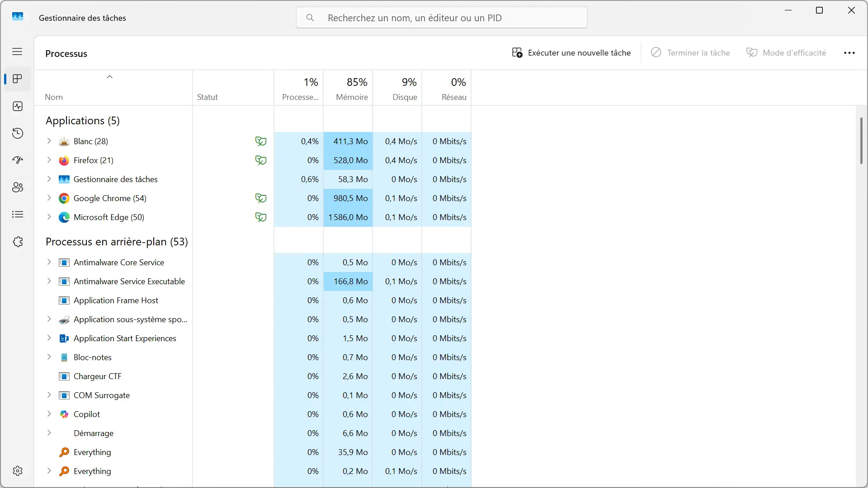Viewport: 868px width, 488px height.
Task: Click Exécuter une nouvelle tâche button
Action: 571,53
